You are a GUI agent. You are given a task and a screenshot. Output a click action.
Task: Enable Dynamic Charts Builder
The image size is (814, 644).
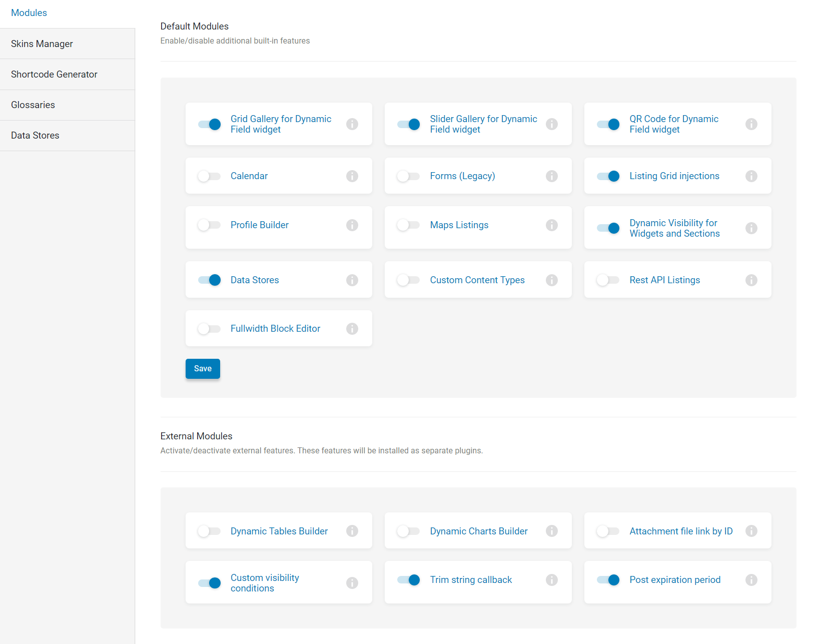tap(408, 531)
